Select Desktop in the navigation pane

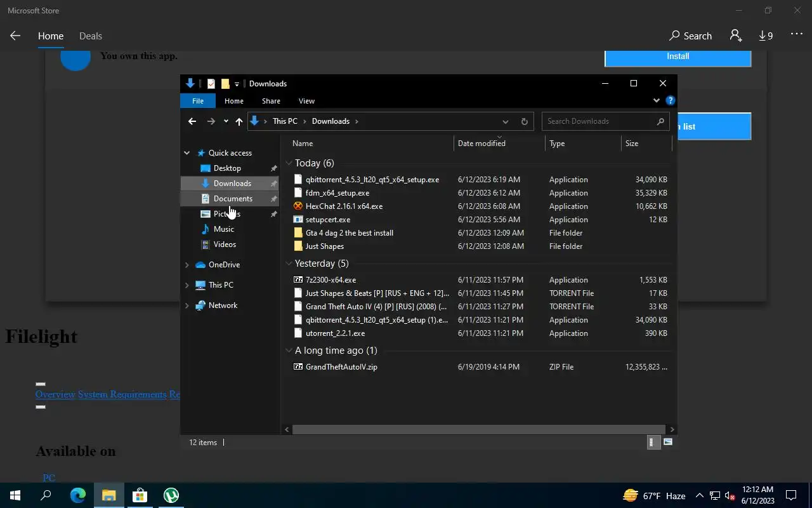click(227, 168)
